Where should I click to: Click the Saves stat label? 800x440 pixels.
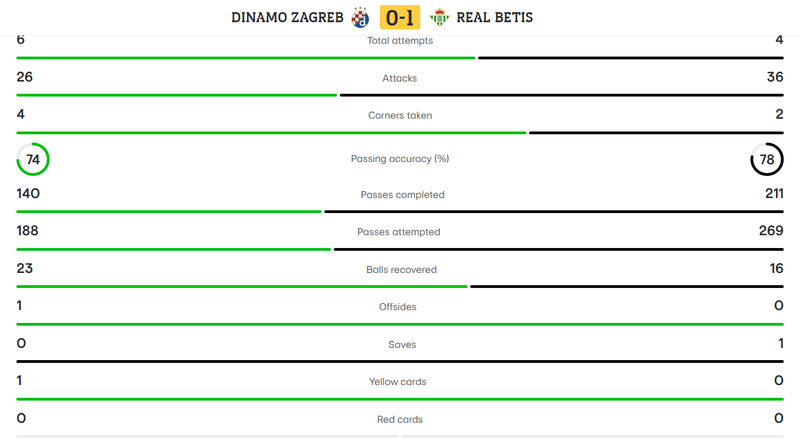tap(400, 344)
